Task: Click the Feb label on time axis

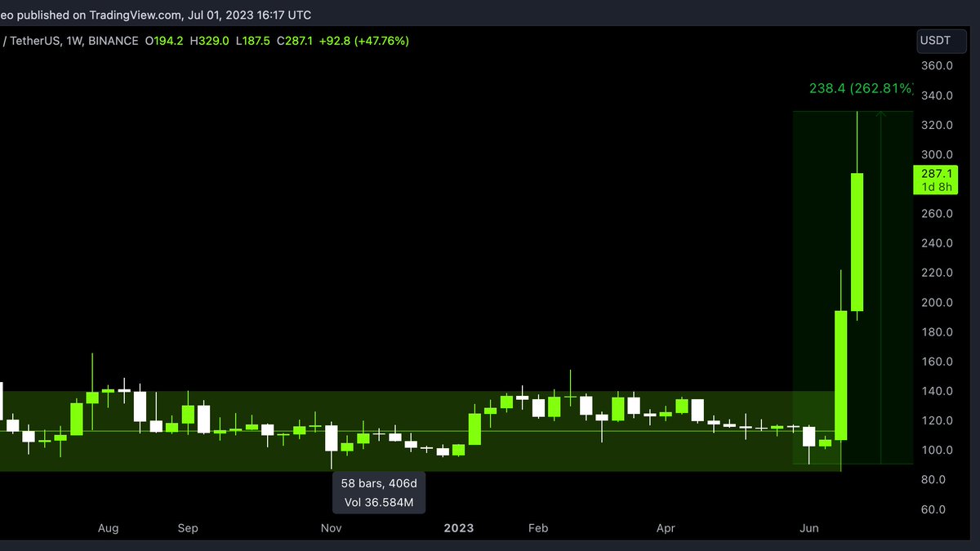Action: click(x=537, y=528)
